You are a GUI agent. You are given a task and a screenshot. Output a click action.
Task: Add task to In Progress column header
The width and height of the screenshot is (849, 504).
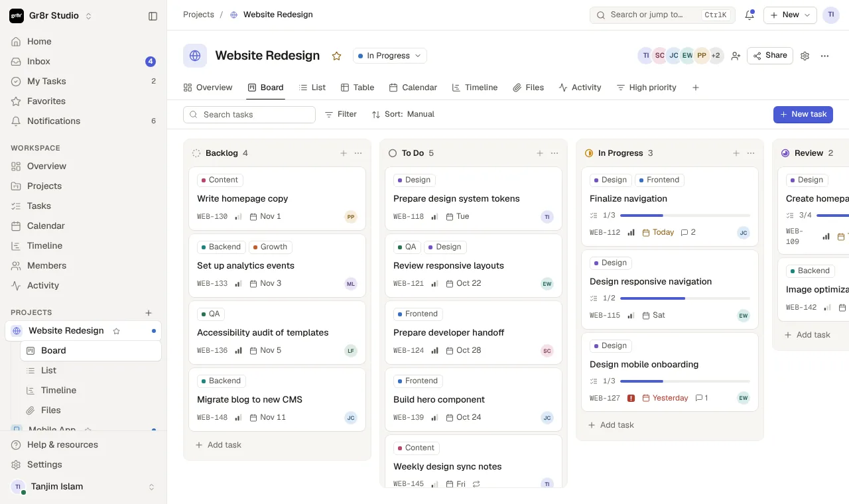click(x=736, y=153)
